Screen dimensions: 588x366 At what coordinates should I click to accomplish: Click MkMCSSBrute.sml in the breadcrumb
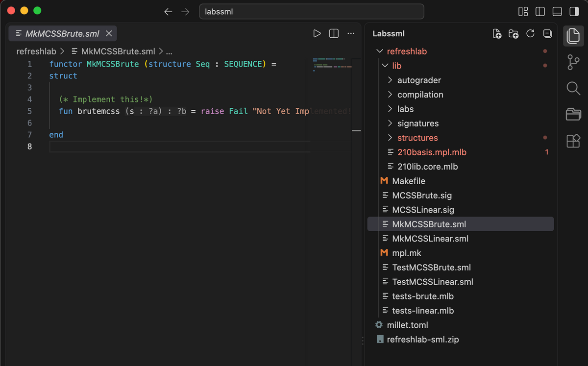click(x=118, y=51)
